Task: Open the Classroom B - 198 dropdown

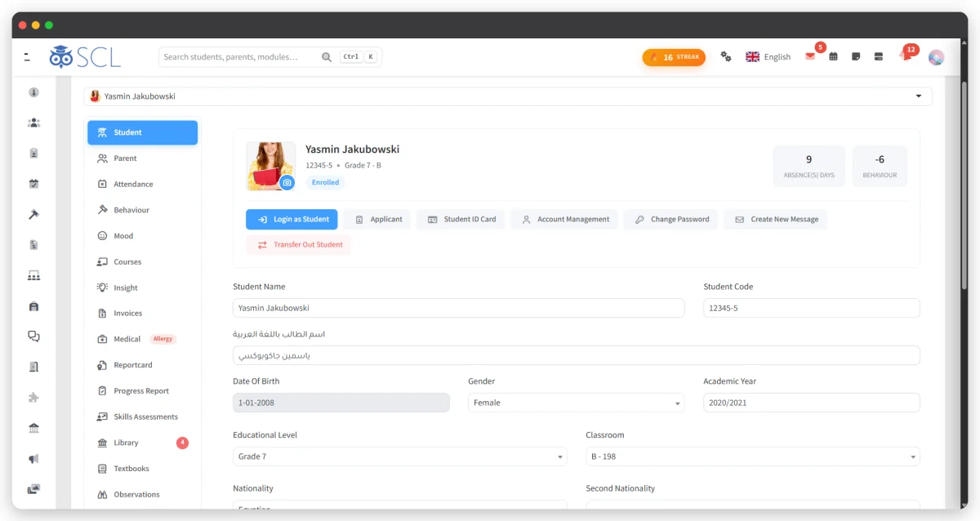Action: coord(753,456)
